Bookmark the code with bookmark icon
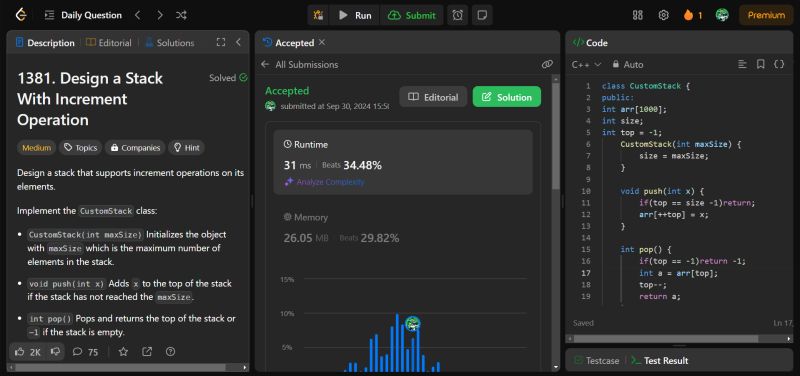This screenshot has height=376, width=800. [x=760, y=64]
